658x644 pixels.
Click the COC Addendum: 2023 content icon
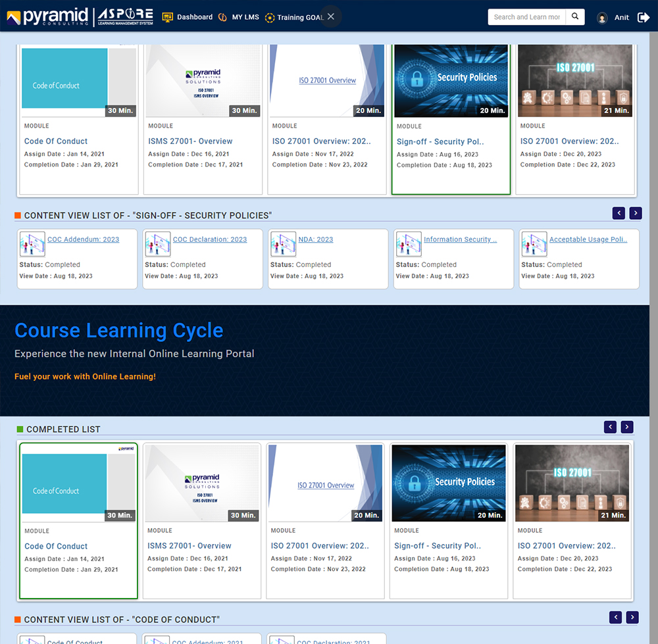[32, 244]
